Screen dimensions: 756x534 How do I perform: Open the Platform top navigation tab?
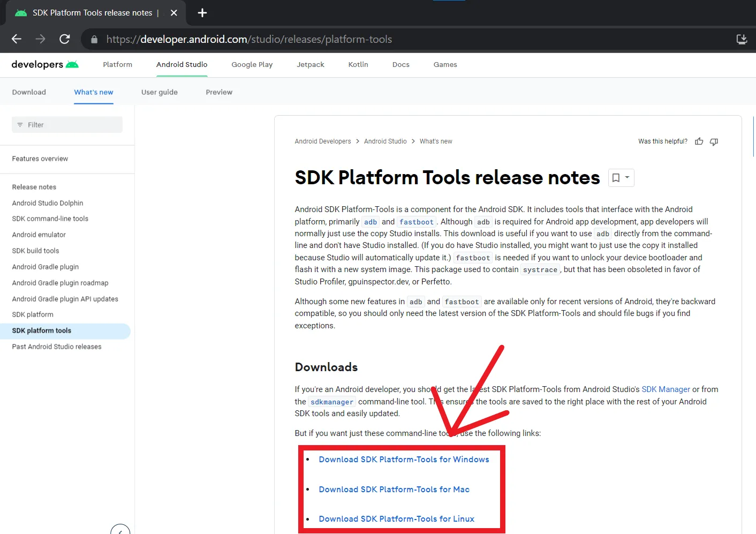117,64
